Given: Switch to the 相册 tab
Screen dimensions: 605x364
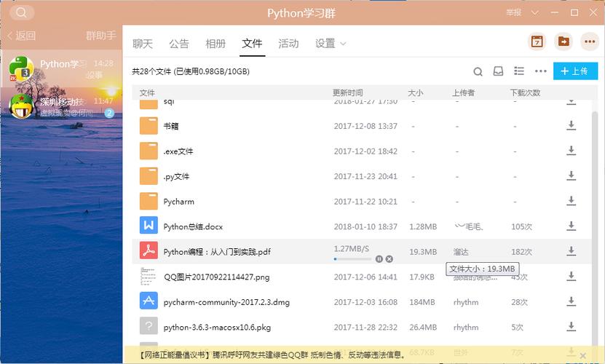Looking at the screenshot, I should (x=215, y=44).
